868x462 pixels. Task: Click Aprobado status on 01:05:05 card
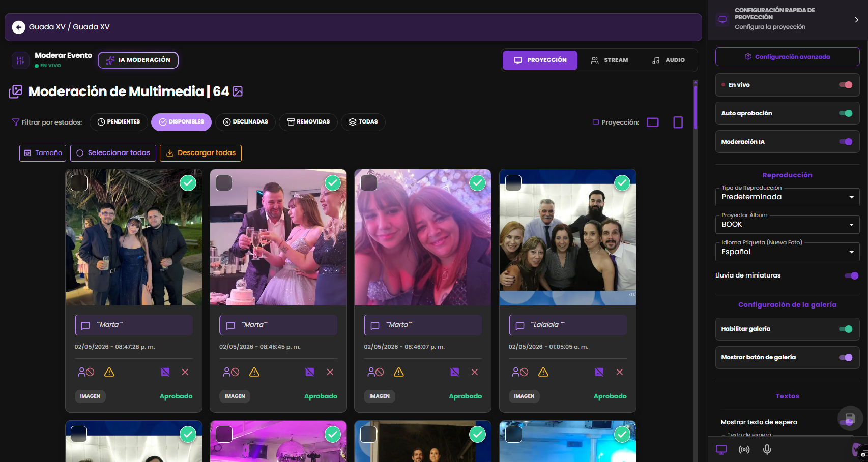[x=610, y=396]
